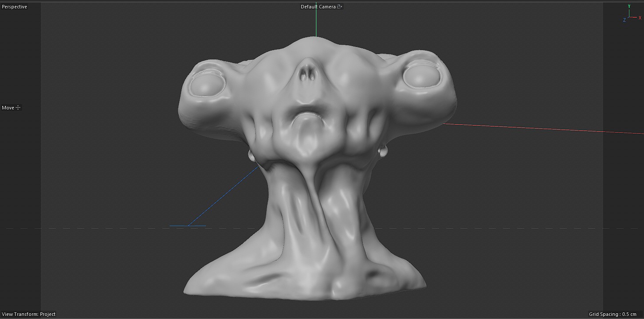Click the blue Z world axis line
This screenshot has height=319, width=644.
click(222, 198)
